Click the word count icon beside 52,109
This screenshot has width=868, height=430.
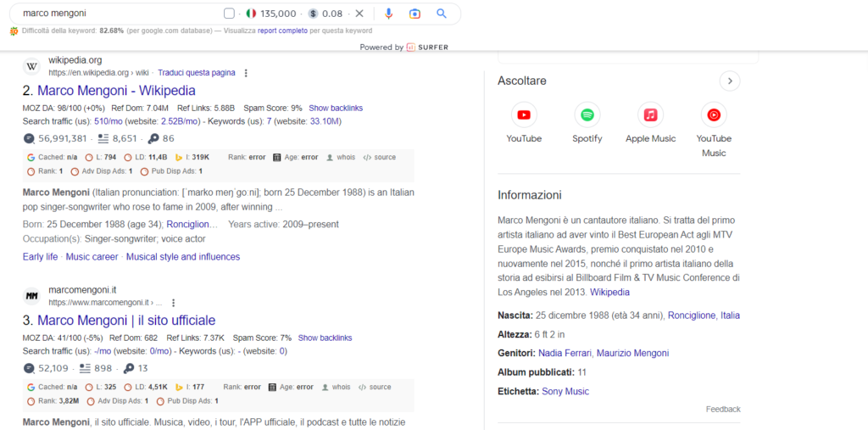(x=29, y=368)
